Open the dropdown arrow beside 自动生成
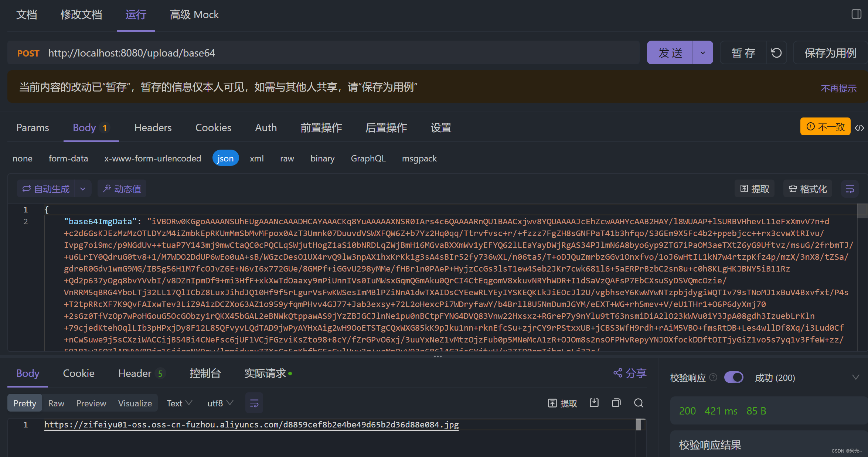Image resolution: width=868 pixels, height=457 pixels. (83, 189)
